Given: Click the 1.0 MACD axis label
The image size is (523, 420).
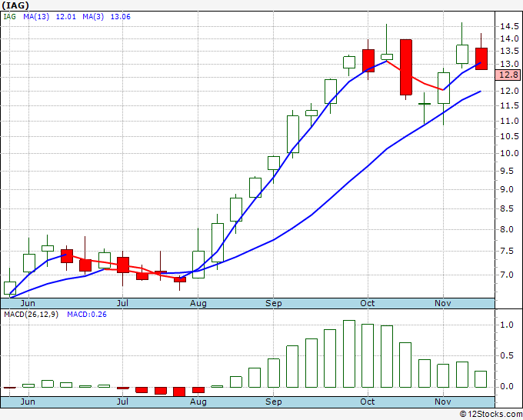Looking at the screenshot, I should point(507,325).
